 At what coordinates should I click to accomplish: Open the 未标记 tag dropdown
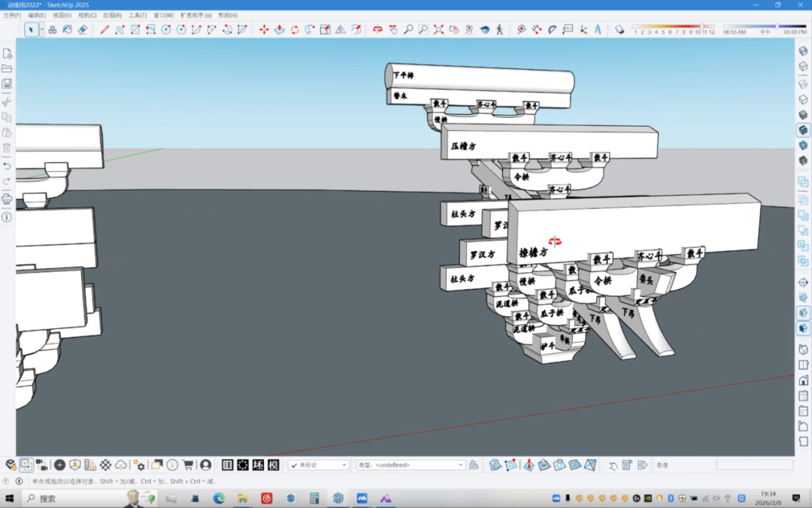[319, 465]
